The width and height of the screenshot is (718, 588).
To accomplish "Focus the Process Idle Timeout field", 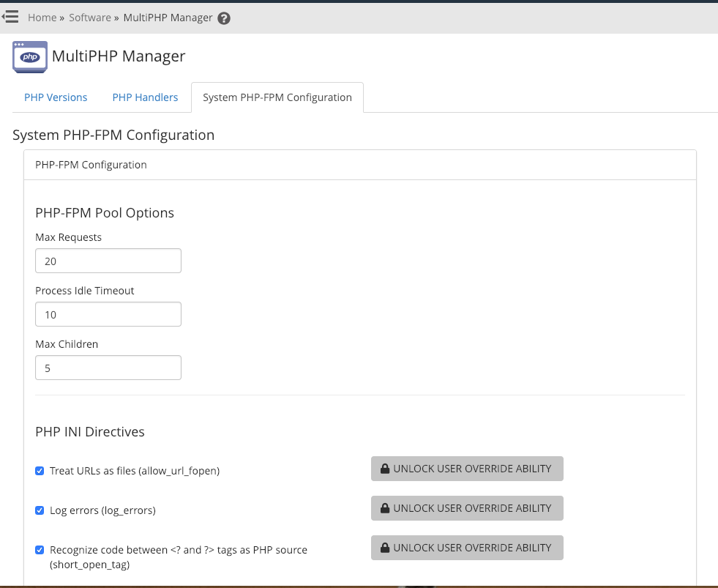I will click(x=108, y=315).
